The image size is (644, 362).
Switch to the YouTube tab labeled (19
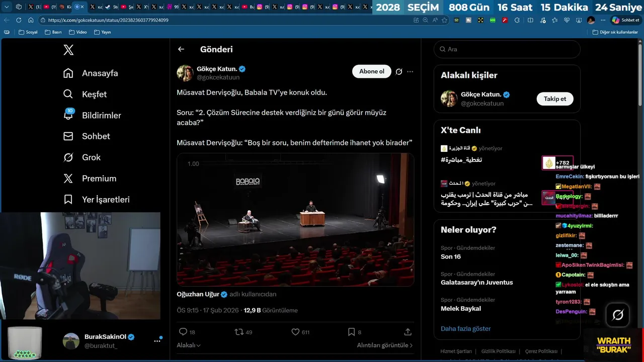coord(50,7)
